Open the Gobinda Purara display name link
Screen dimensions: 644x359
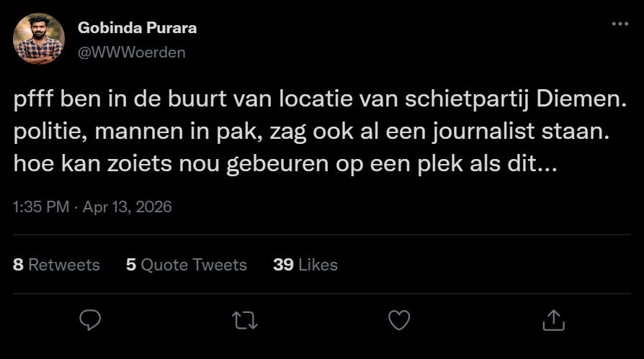[137, 28]
